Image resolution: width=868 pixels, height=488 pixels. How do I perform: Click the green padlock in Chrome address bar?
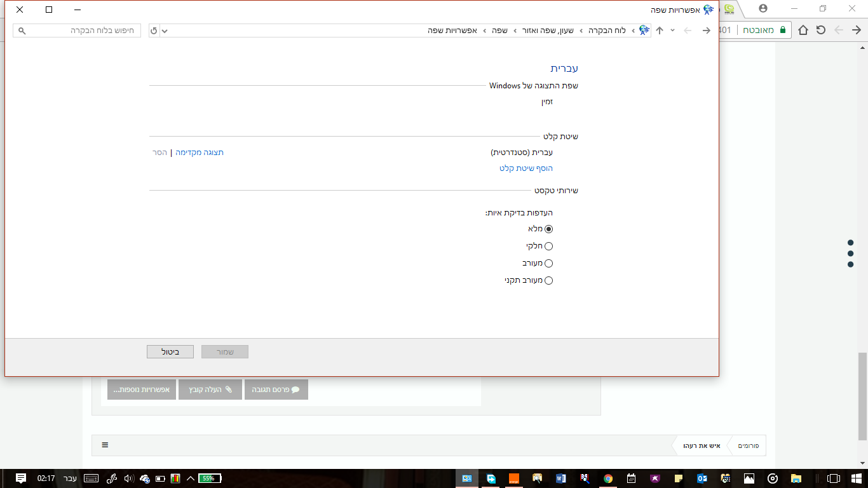[x=782, y=30]
